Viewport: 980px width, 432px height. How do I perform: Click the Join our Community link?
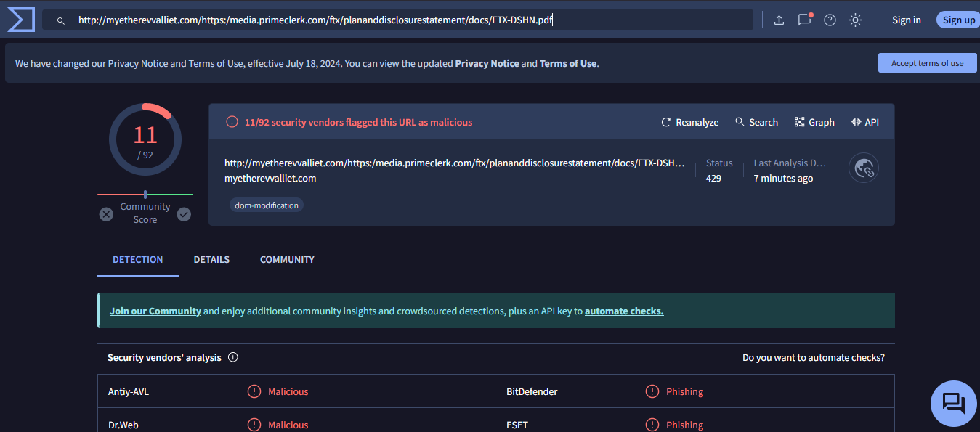(155, 311)
